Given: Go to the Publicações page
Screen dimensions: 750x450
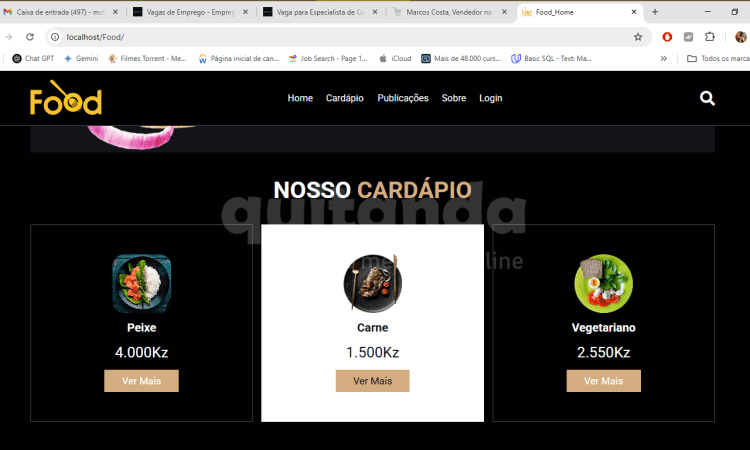Looking at the screenshot, I should (403, 98).
